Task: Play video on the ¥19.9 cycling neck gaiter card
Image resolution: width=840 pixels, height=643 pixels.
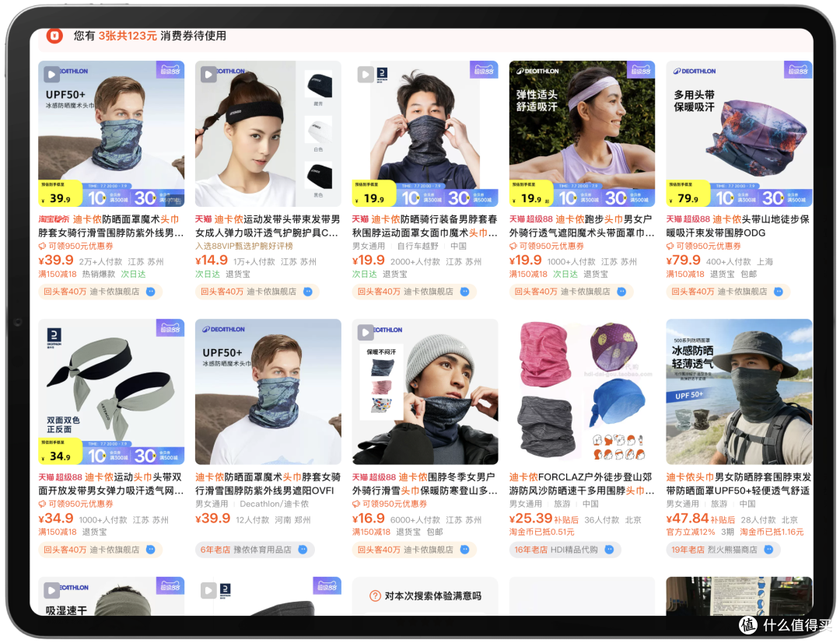Action: point(366,75)
